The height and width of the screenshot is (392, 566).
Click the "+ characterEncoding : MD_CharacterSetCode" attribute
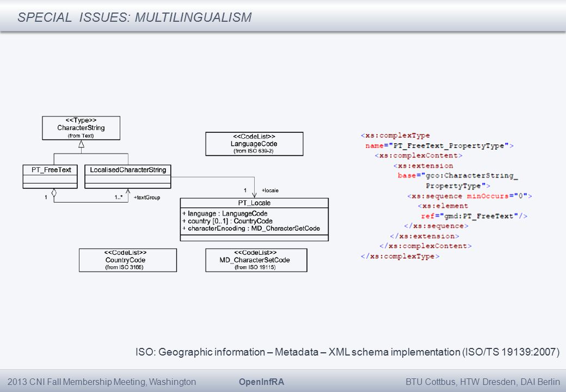click(x=251, y=229)
